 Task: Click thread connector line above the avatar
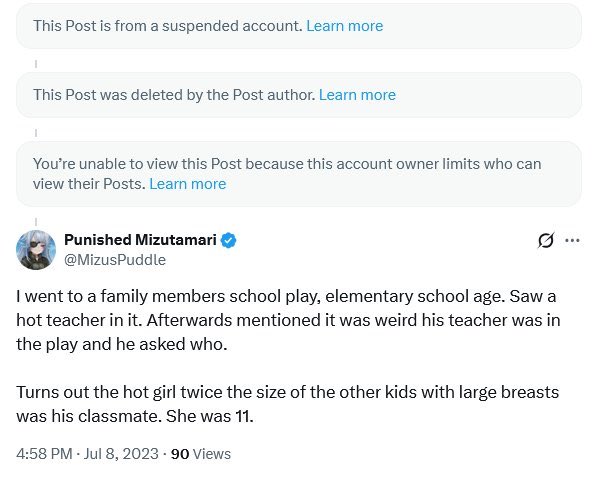(36, 222)
